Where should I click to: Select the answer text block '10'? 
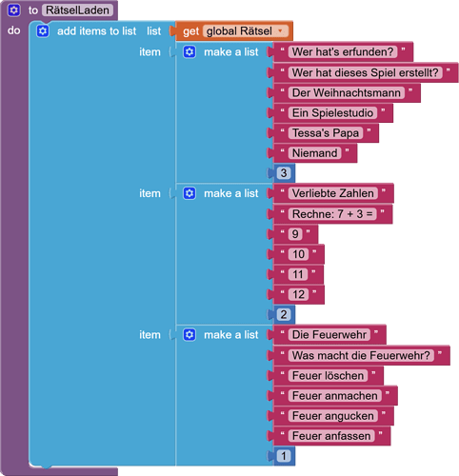(x=299, y=254)
